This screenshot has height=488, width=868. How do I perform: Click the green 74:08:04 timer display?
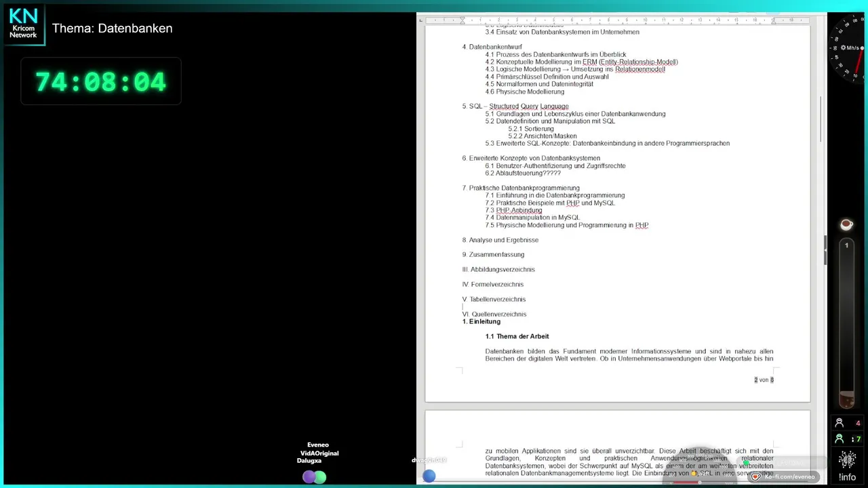101,82
